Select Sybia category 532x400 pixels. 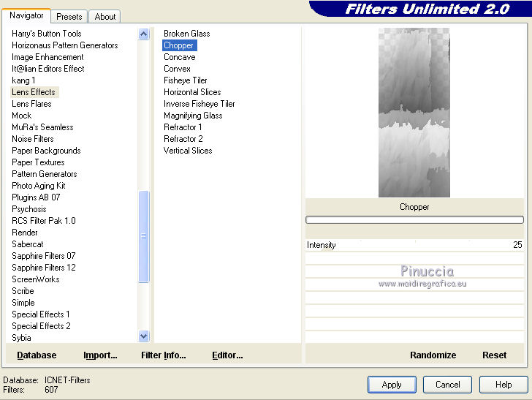[x=21, y=338]
